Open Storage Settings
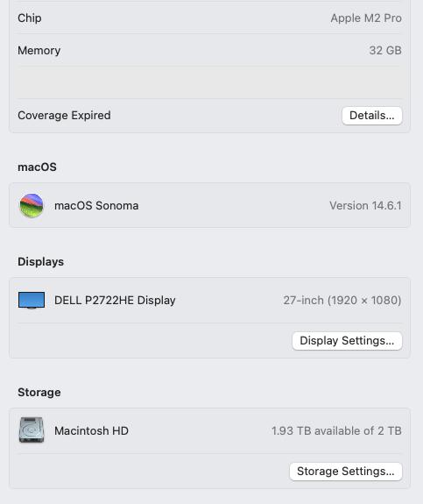 coord(346,472)
